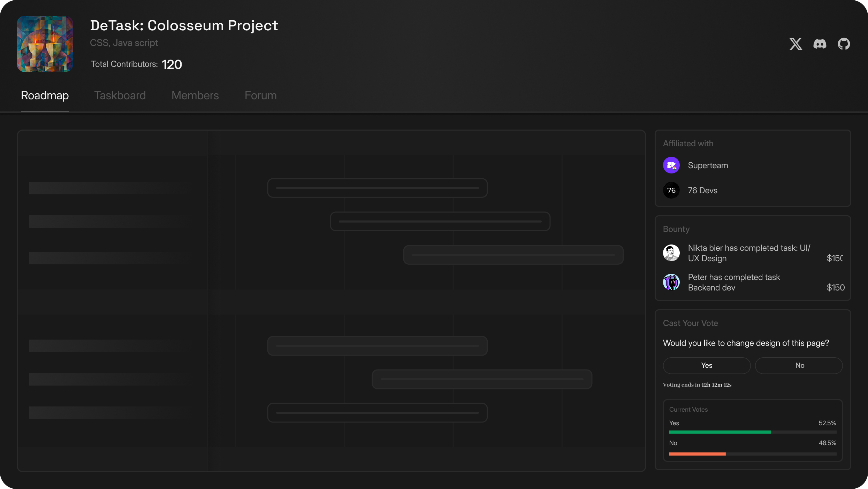Switch to the Roadmap tab

[x=45, y=95]
